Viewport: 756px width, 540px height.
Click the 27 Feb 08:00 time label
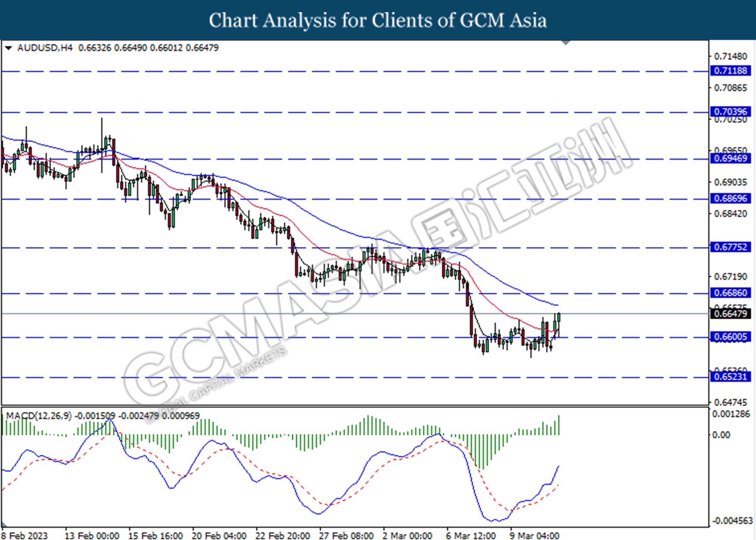pyautogui.click(x=346, y=535)
